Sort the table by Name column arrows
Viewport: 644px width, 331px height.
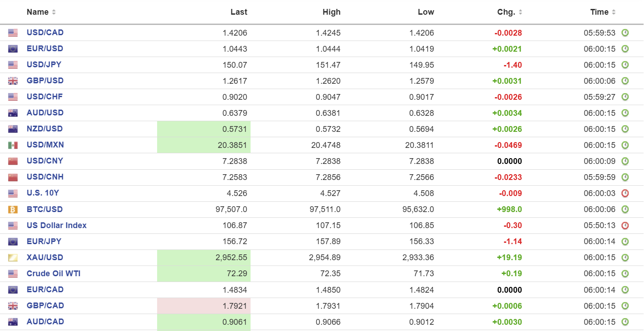(54, 12)
